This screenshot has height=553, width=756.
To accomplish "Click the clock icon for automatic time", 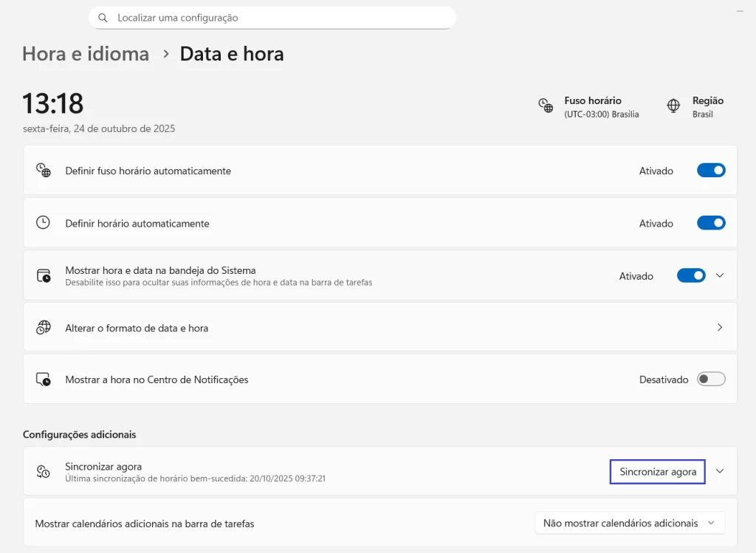I will 44,223.
